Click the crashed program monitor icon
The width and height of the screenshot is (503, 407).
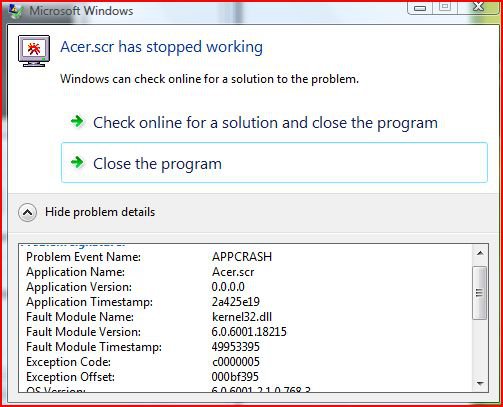(34, 51)
